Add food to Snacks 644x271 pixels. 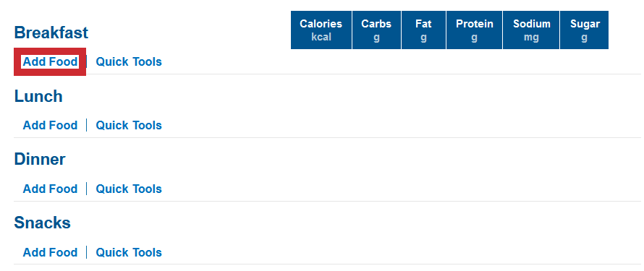pyautogui.click(x=50, y=252)
